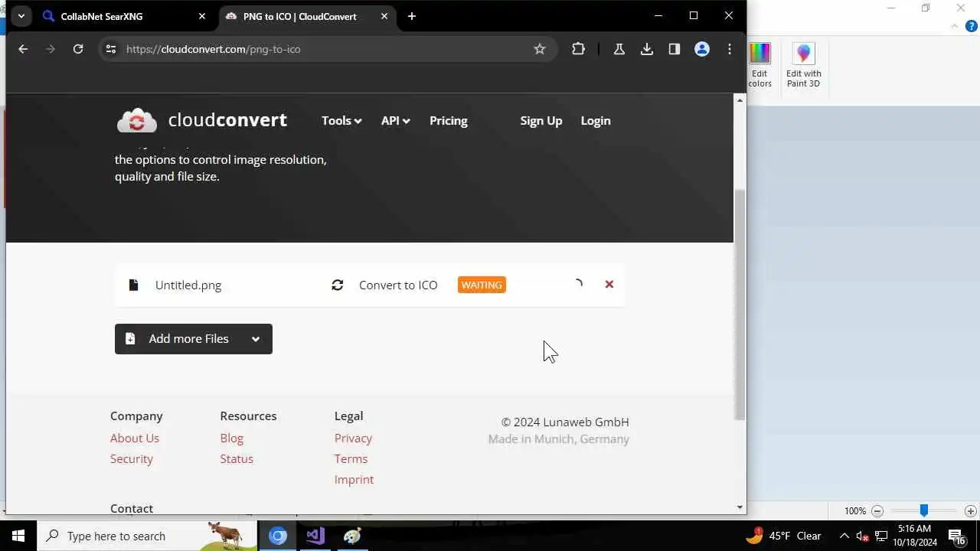Click the scrollbar down arrow
Screen dimensions: 980x551
click(x=740, y=507)
